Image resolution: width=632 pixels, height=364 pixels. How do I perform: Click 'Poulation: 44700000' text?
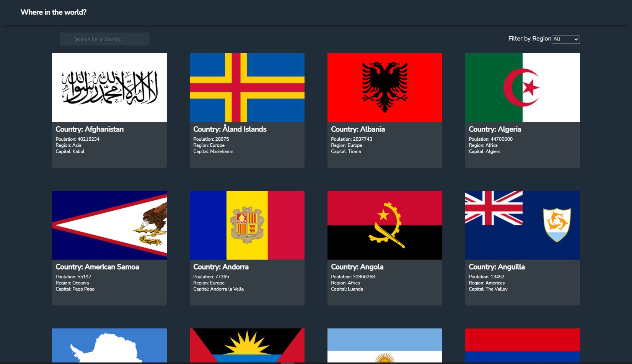point(491,139)
